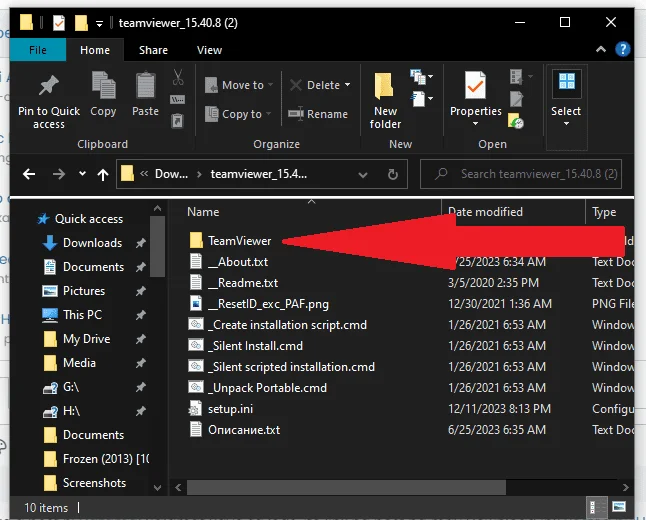Click New folder icon in title bar toolbar
The image size is (646, 520).
81,23
